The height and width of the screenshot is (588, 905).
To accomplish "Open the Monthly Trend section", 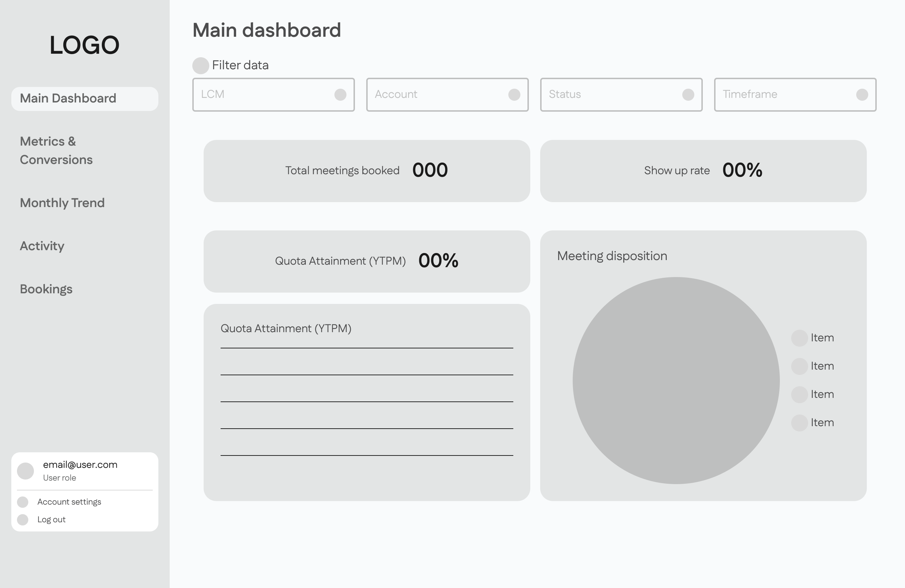I will [x=62, y=203].
